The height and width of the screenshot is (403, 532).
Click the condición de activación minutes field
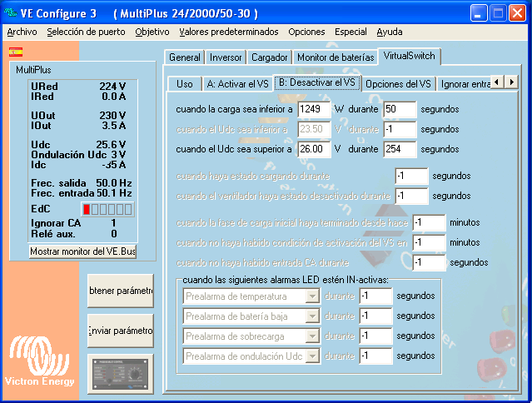(x=429, y=242)
